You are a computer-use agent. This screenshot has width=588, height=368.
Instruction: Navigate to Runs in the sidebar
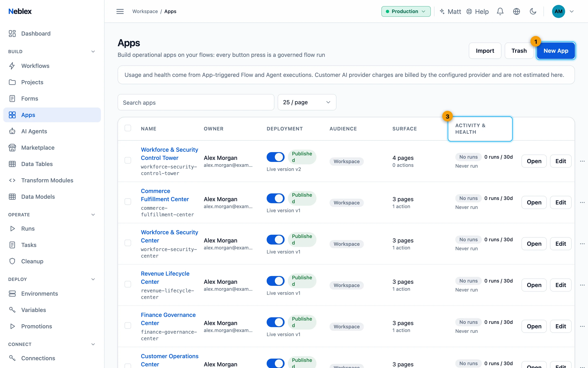point(52,229)
